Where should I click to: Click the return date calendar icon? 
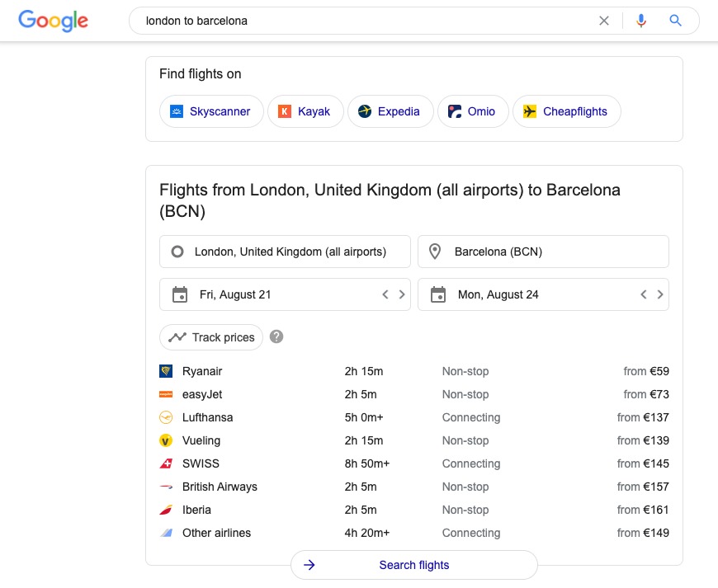click(438, 294)
